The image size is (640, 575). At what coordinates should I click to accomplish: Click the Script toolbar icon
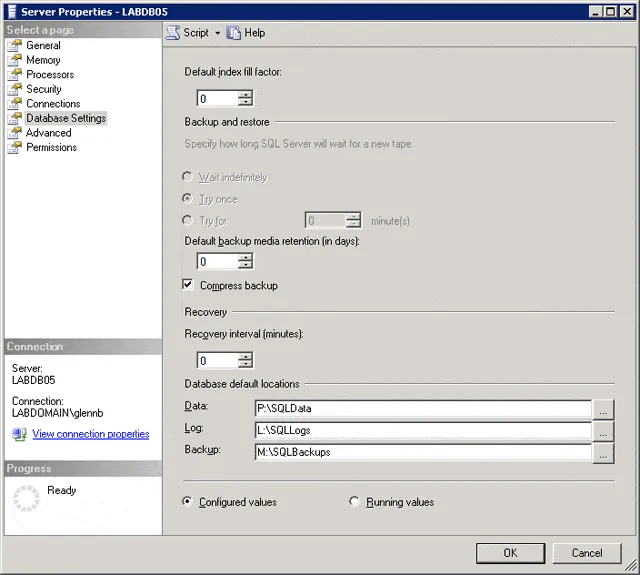[173, 32]
